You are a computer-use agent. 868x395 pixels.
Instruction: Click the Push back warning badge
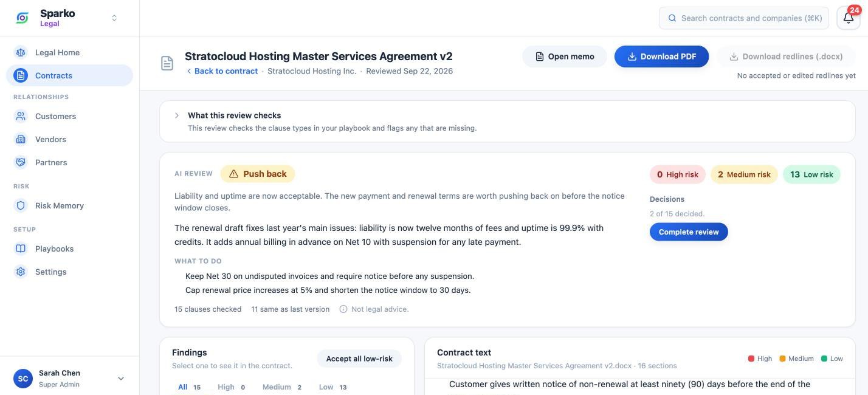point(258,174)
